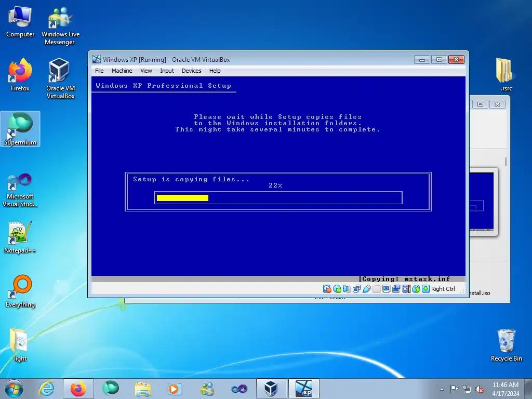Click the audio indicator in VirtualBox status bar
This screenshot has height=399, width=532.
[347, 289]
